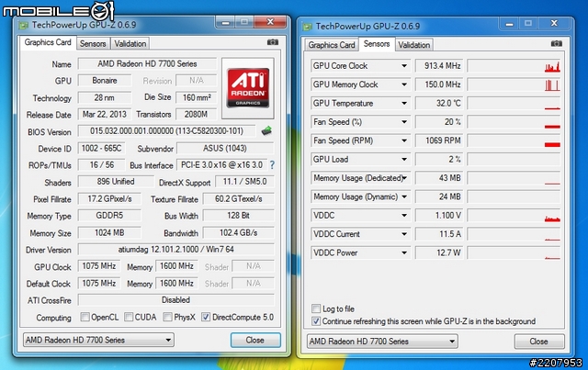588x370 pixels.
Task: Click the GPU Memory Clock history graph
Action: [514, 84]
